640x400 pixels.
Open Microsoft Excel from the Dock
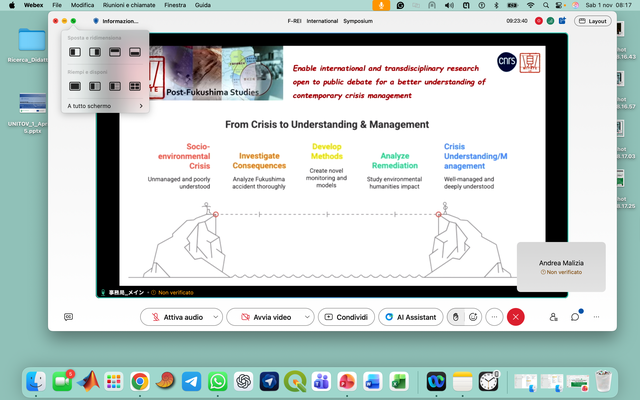click(x=399, y=382)
